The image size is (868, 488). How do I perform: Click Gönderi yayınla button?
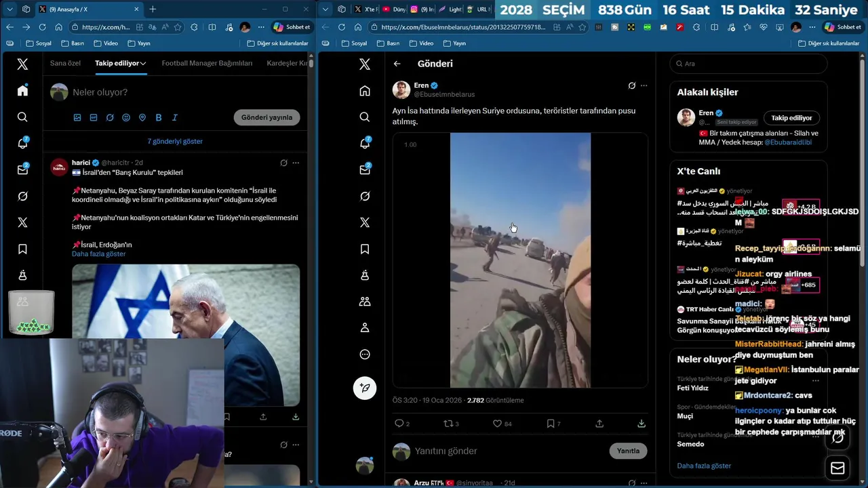click(x=267, y=117)
